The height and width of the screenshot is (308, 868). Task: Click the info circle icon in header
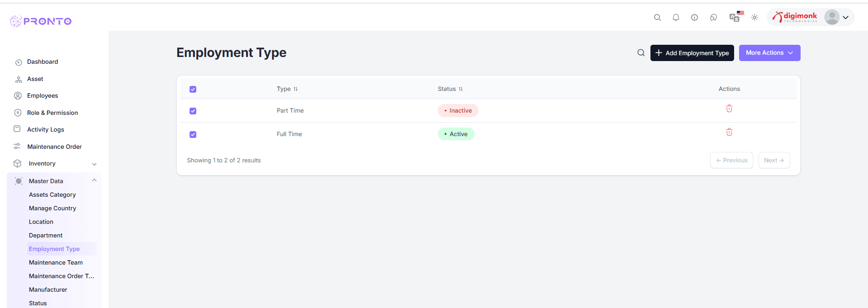click(694, 18)
